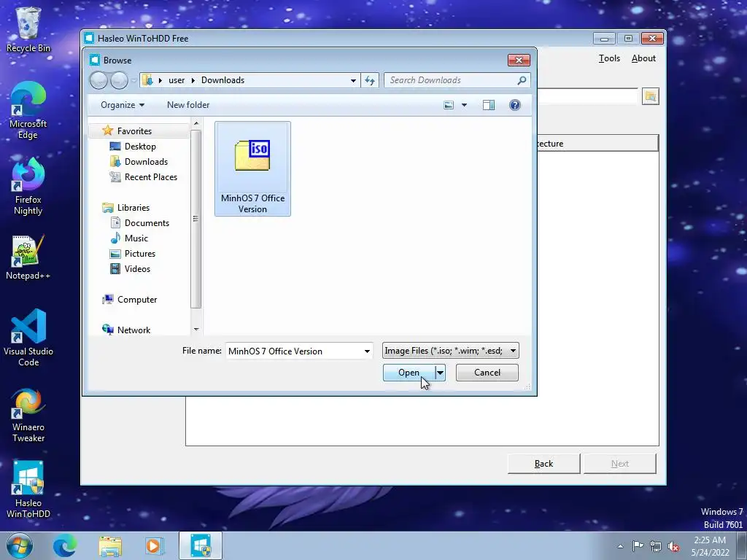Open Visual Studio Code desktop shortcut
The width and height of the screenshot is (747, 560).
click(x=28, y=338)
